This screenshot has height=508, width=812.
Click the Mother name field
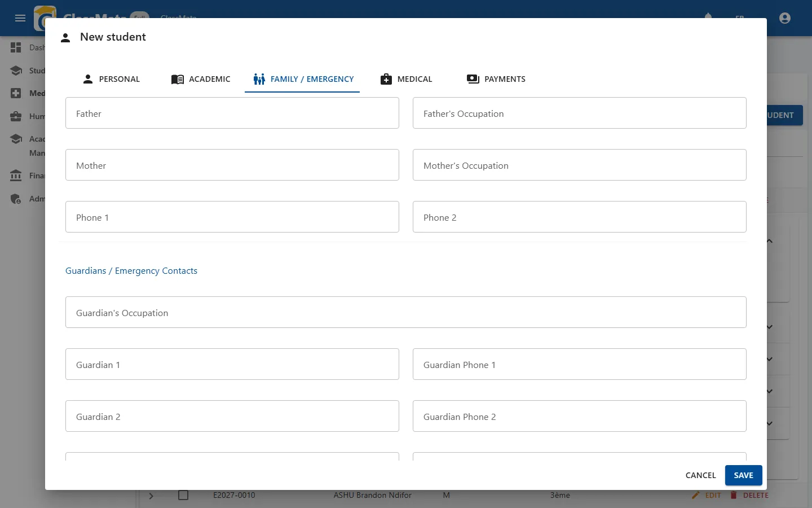coord(232,165)
